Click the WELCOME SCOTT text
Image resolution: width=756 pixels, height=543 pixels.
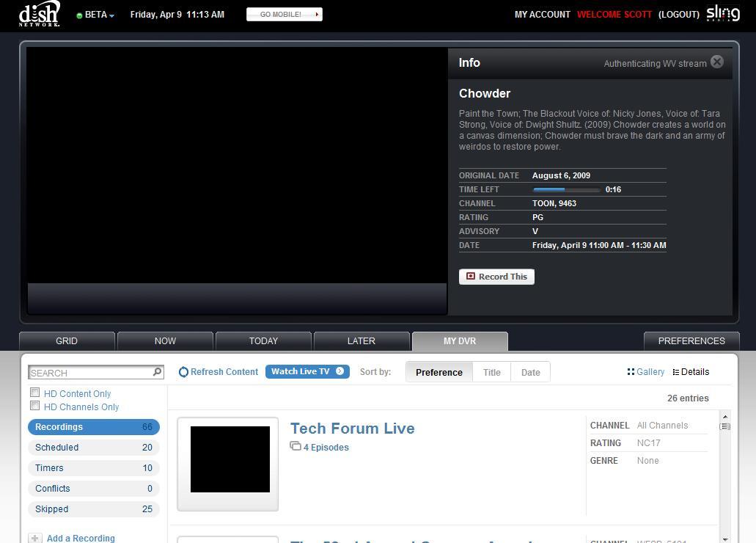coord(614,15)
